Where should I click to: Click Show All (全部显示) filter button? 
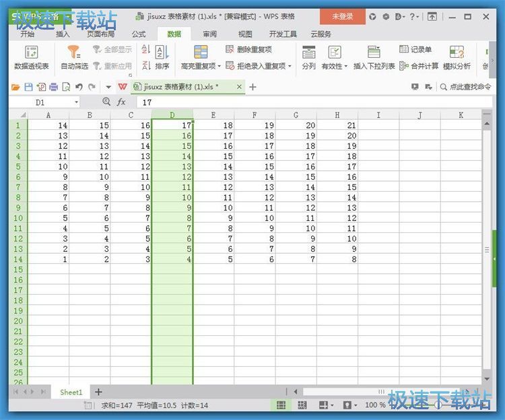tap(112, 49)
